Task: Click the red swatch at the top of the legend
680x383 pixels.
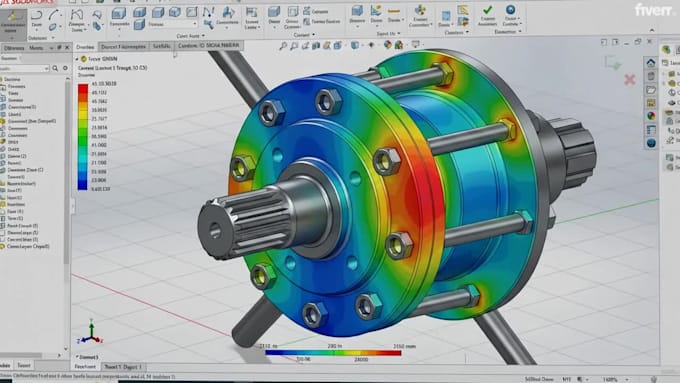Action: click(x=82, y=89)
